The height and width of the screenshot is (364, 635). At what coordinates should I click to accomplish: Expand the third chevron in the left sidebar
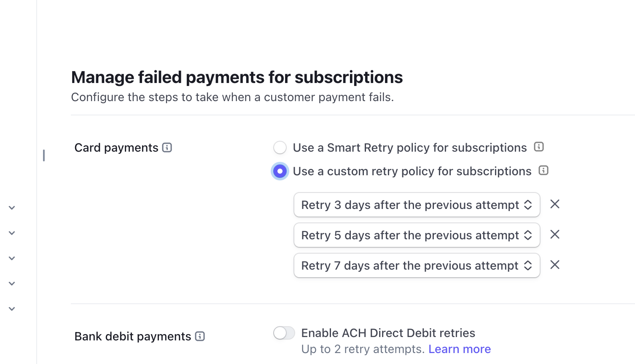click(11, 258)
